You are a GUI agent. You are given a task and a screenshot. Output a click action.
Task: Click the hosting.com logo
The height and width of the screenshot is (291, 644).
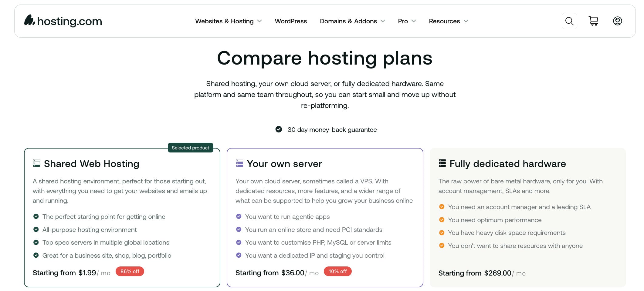point(63,21)
